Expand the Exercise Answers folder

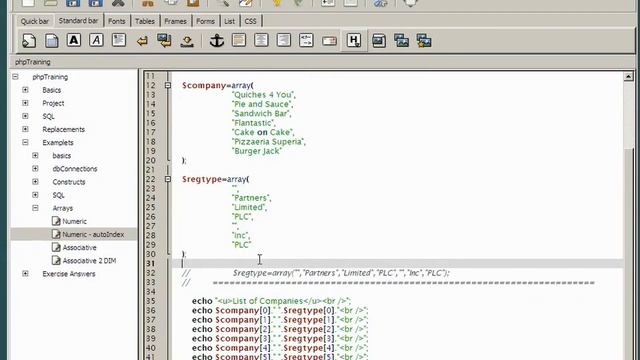[25, 273]
